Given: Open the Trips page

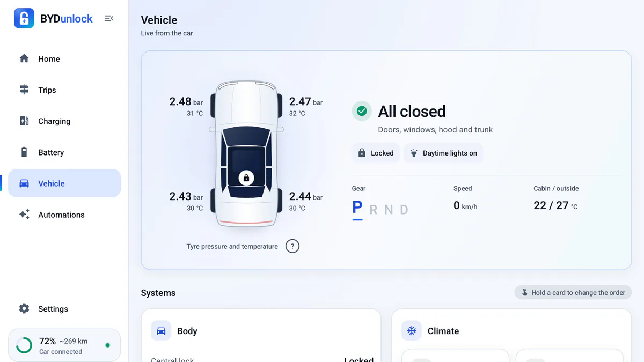Looking at the screenshot, I should (x=64, y=90).
